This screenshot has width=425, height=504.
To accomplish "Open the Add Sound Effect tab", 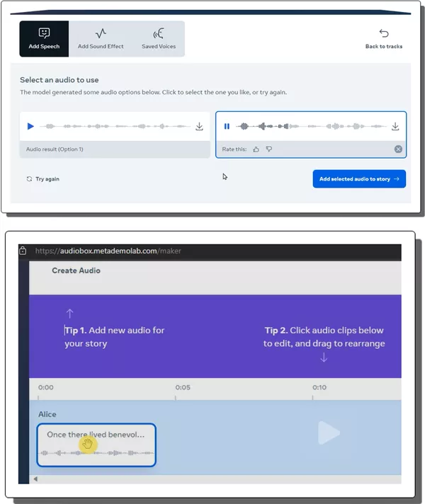I will [101, 39].
